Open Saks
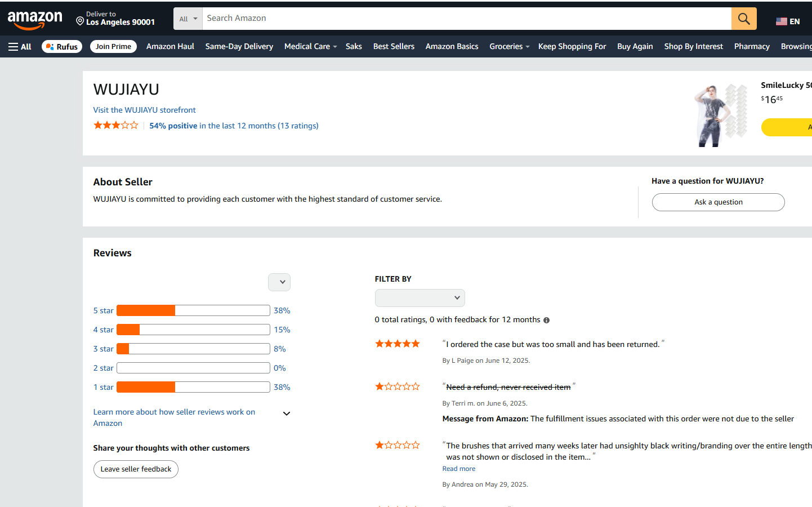 [x=354, y=46]
